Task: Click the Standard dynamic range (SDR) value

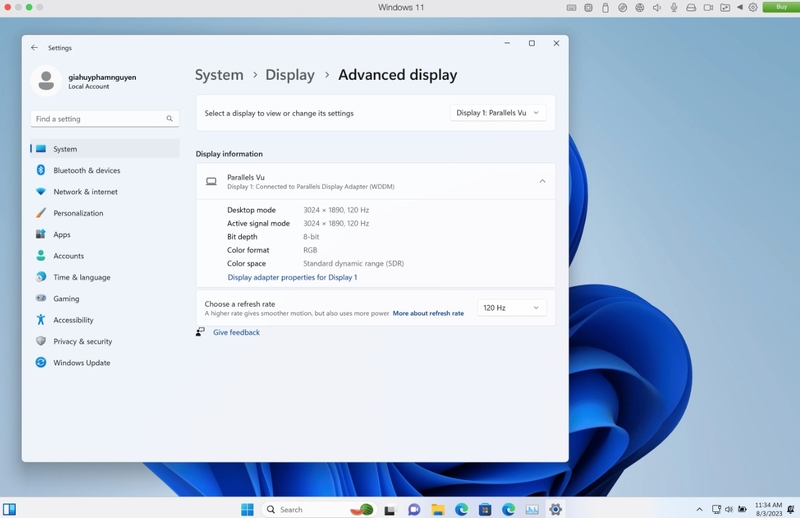Action: click(x=353, y=263)
